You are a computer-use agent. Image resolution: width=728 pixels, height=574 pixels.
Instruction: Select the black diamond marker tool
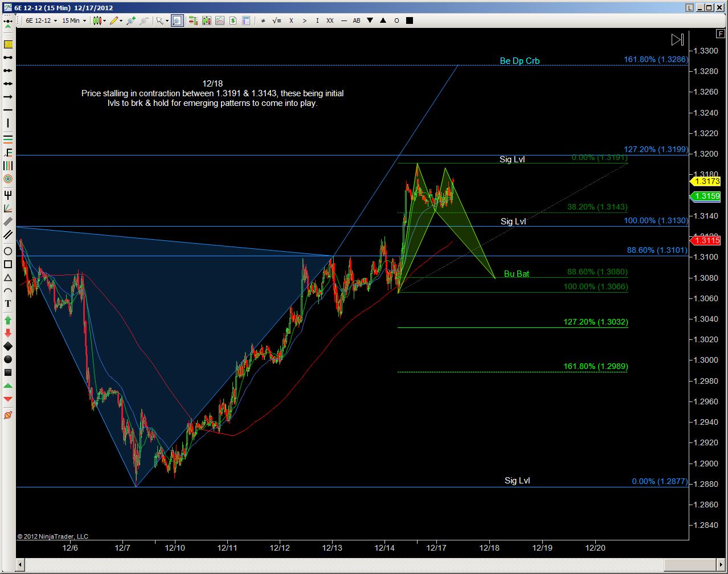point(8,346)
